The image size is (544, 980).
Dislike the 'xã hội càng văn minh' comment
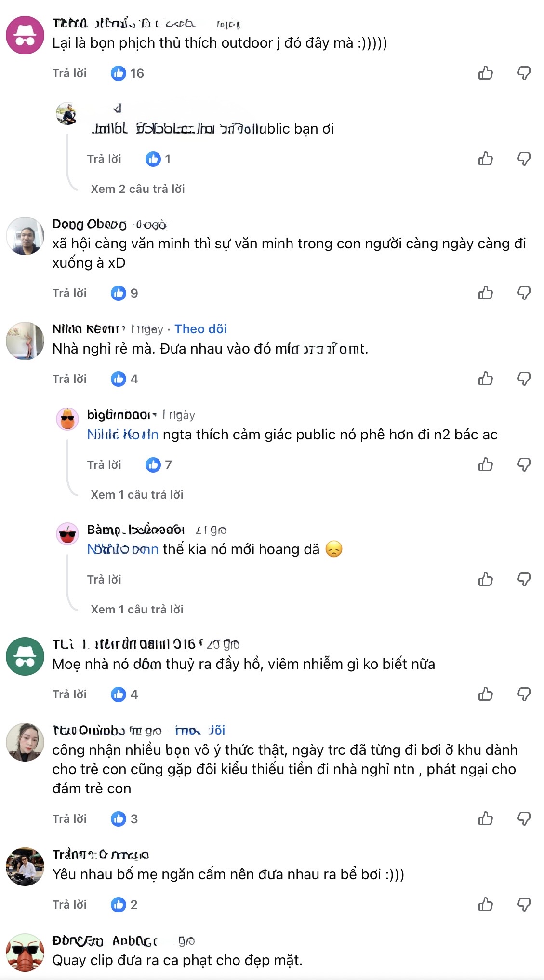pyautogui.click(x=524, y=293)
